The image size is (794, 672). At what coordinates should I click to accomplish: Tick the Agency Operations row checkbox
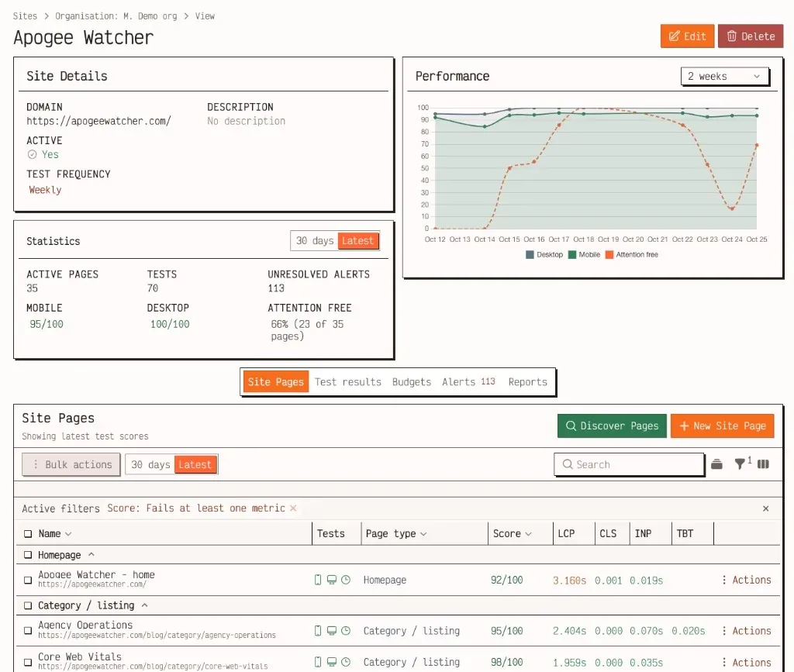28,630
